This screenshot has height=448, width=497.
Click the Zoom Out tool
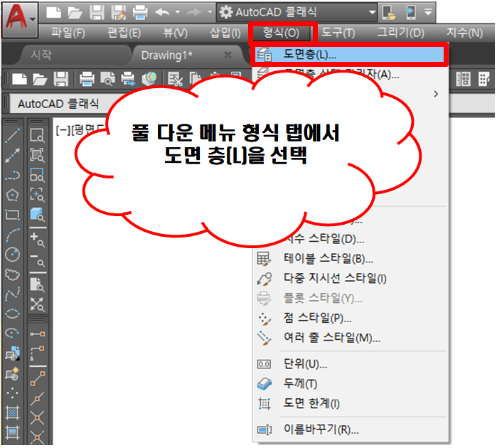coord(38,260)
